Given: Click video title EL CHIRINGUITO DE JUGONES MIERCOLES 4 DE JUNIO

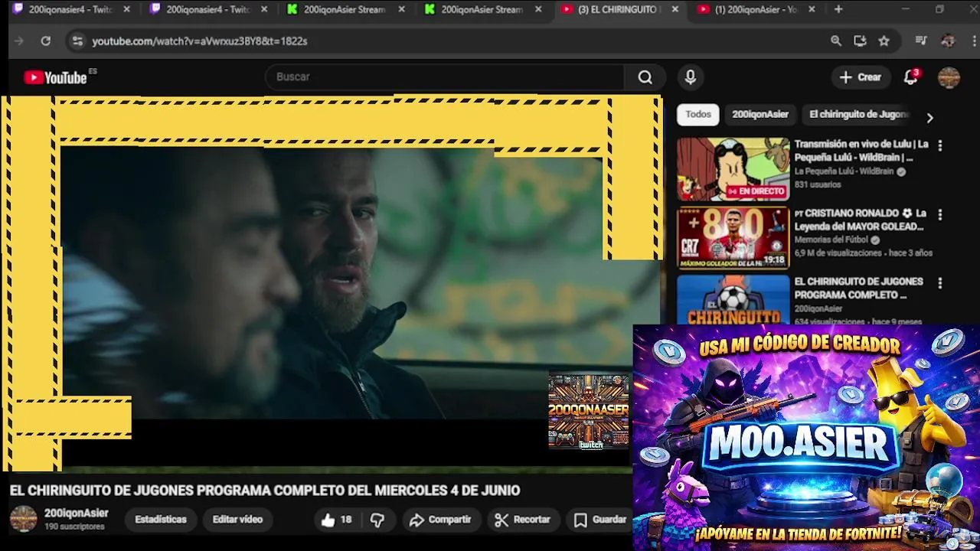Looking at the screenshot, I should (265, 491).
